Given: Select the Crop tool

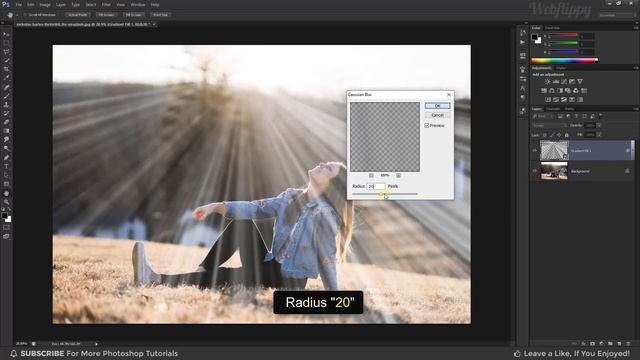Looking at the screenshot, I should click(x=6, y=69).
